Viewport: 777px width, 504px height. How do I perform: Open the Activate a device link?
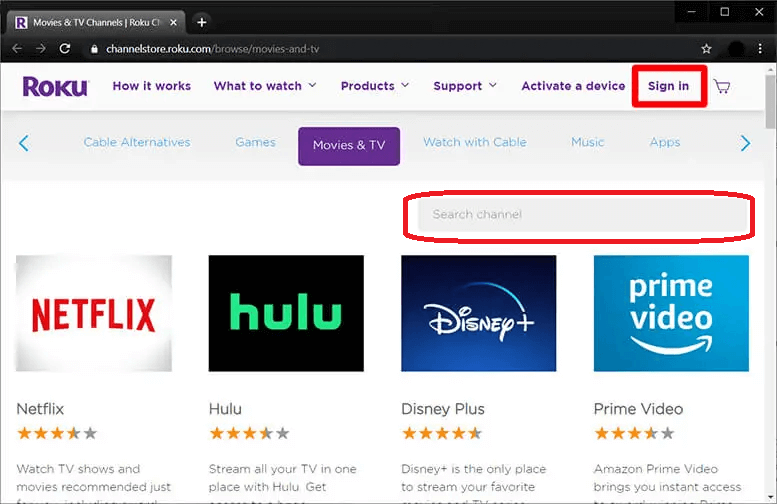(573, 86)
